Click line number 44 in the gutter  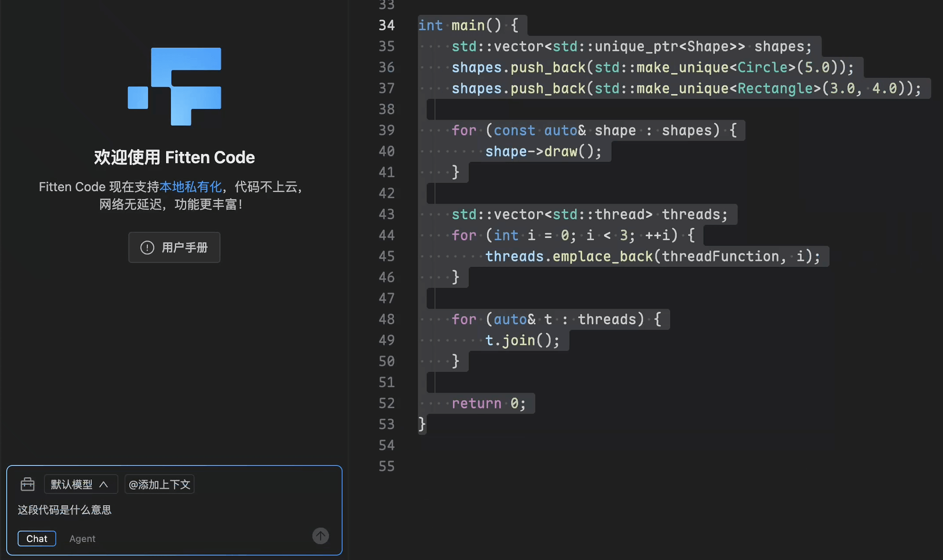[x=386, y=235]
